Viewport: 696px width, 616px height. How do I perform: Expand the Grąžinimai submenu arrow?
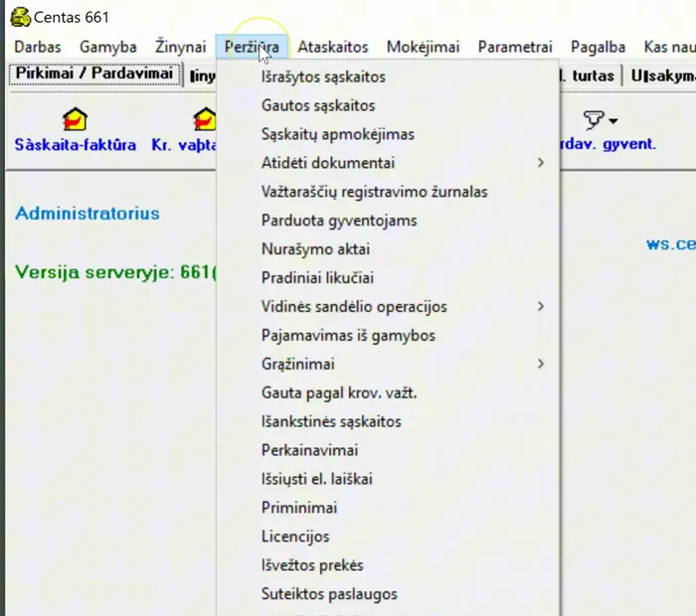(540, 364)
